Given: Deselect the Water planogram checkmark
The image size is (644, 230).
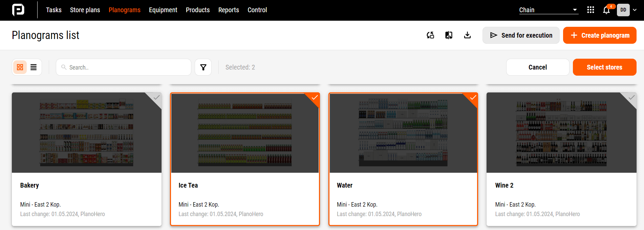Looking at the screenshot, I should tap(473, 98).
